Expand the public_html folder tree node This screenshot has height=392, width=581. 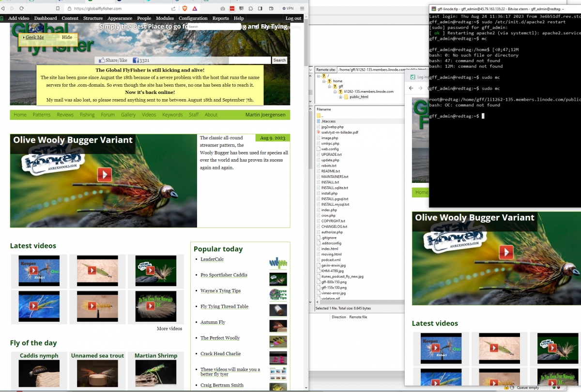tap(341, 97)
